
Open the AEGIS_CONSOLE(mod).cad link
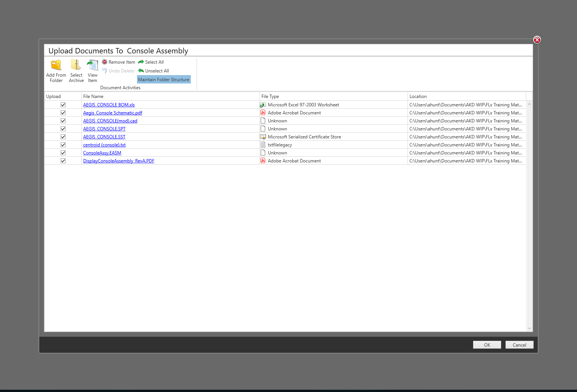110,120
